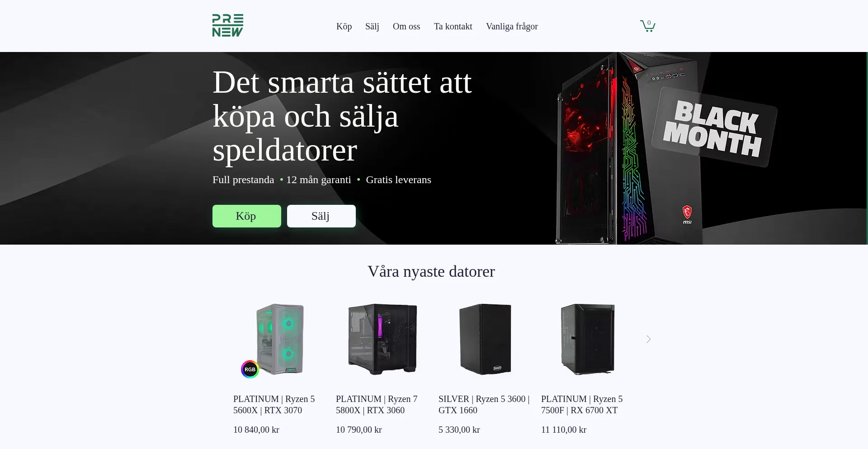
Task: Open PLATINUM Ryzen 5 7500F RX 6700 XT link
Action: tap(582, 405)
